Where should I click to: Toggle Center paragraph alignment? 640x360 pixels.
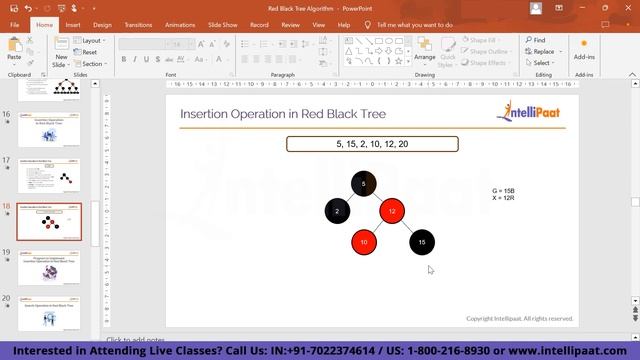coord(256,60)
